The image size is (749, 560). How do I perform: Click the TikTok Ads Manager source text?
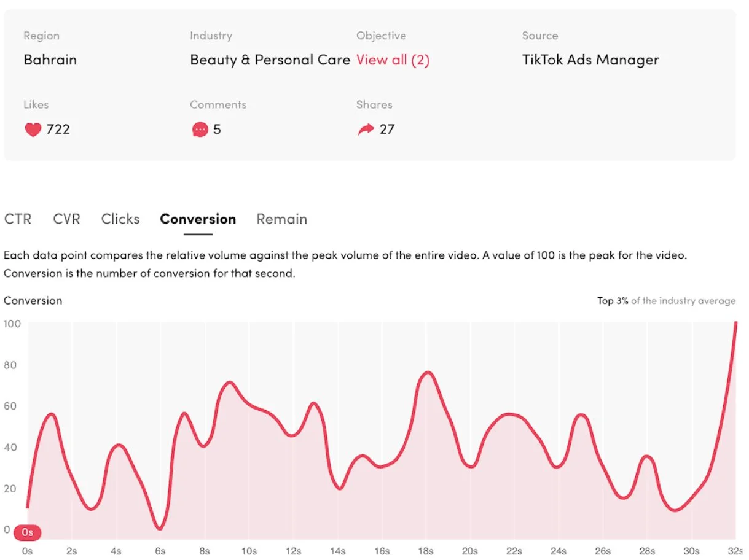[590, 60]
